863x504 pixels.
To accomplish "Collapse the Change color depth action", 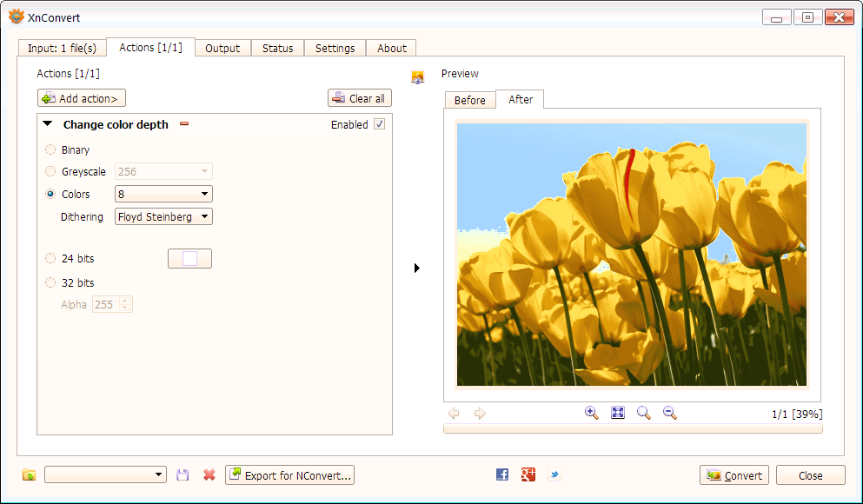I will coord(48,123).
